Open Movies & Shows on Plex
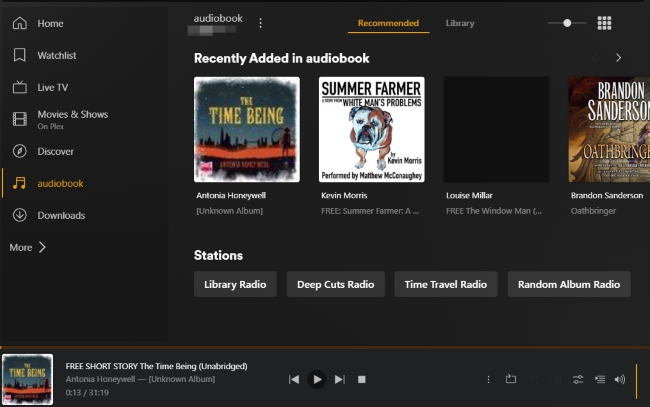This screenshot has height=407, width=650. (x=73, y=119)
